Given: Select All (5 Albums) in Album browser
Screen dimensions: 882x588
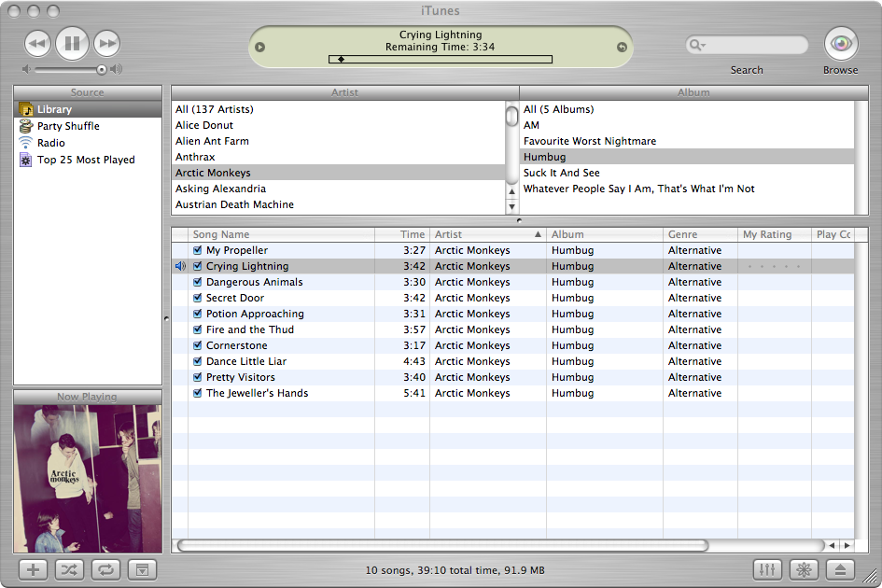Looking at the screenshot, I should click(687, 109).
